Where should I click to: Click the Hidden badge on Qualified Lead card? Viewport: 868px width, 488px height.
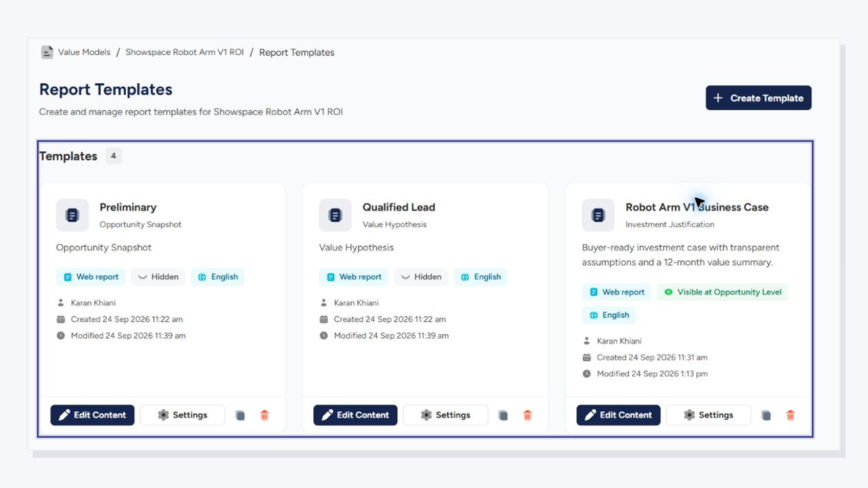(x=421, y=277)
